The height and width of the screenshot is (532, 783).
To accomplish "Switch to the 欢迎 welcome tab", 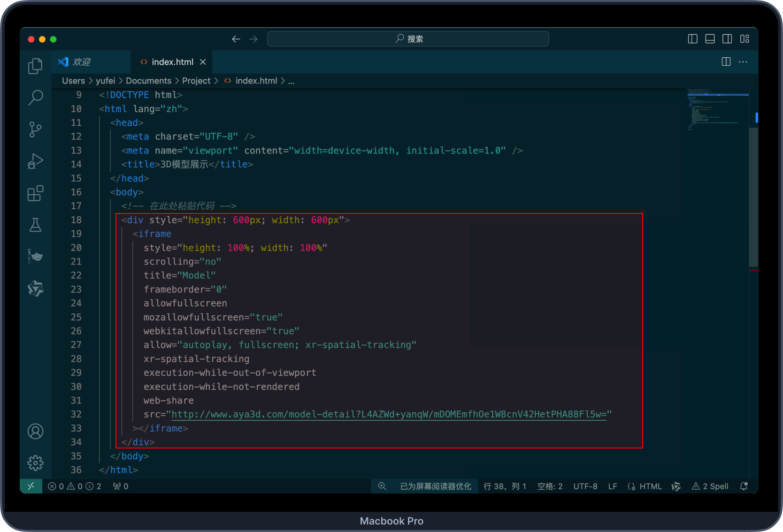I will (x=81, y=62).
